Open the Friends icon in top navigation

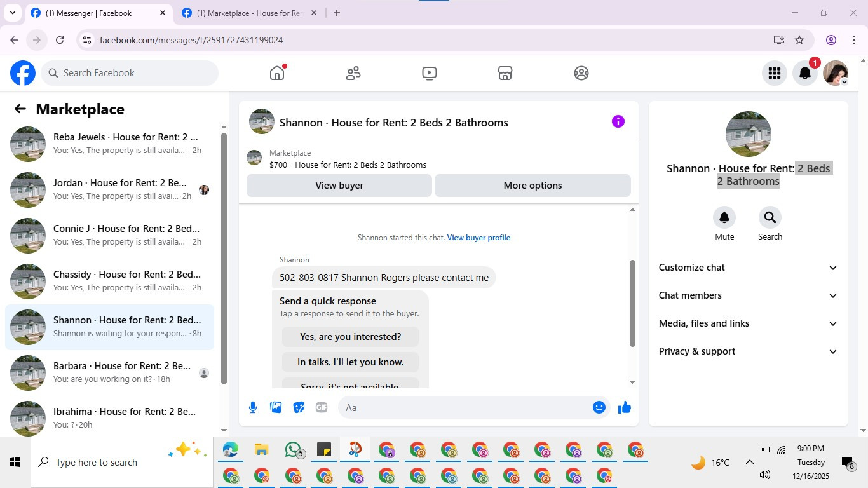(353, 73)
